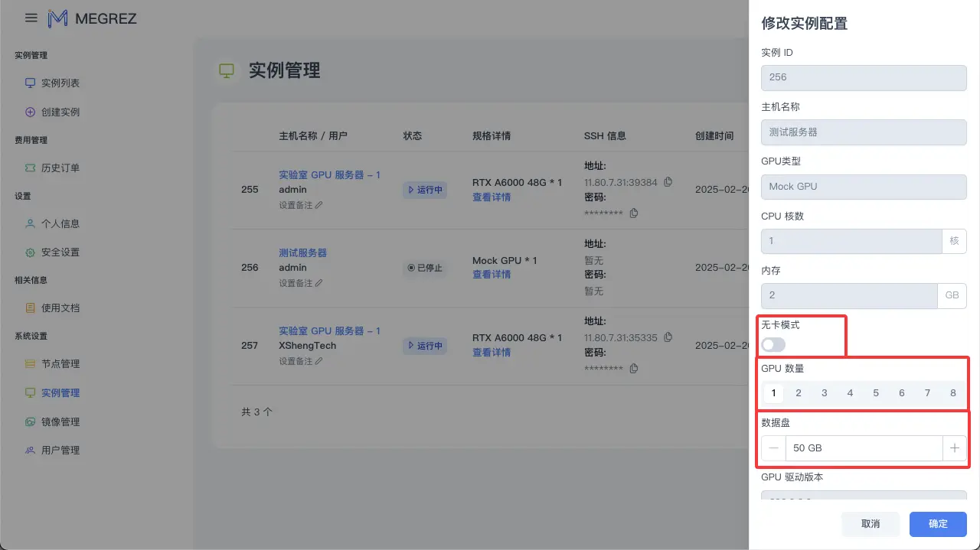Click the 创建实例 plus-circle icon

[30, 111]
